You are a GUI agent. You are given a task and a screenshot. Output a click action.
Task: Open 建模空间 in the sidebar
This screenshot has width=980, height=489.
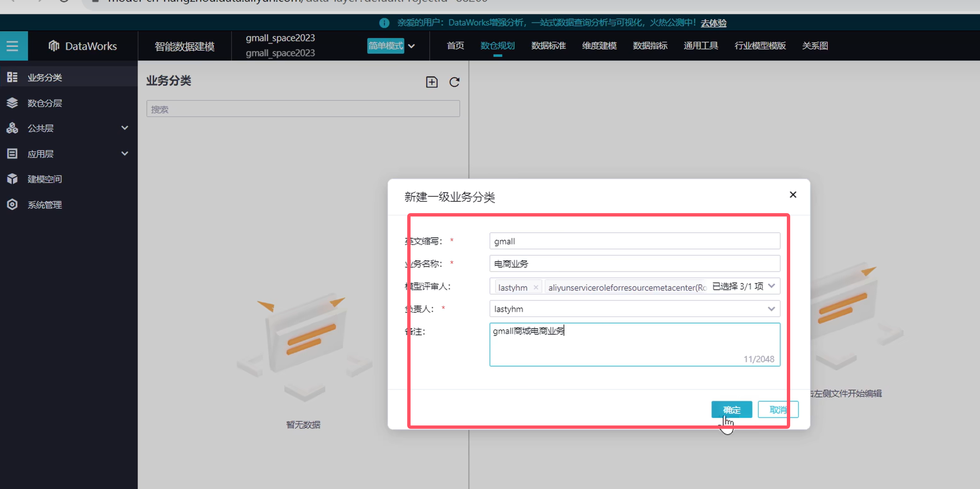tap(45, 179)
